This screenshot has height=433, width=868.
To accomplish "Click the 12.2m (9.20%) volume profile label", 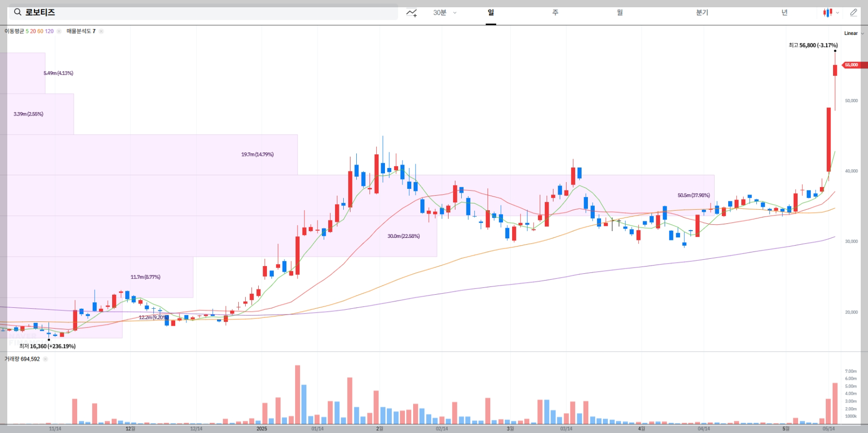I will (x=153, y=317).
